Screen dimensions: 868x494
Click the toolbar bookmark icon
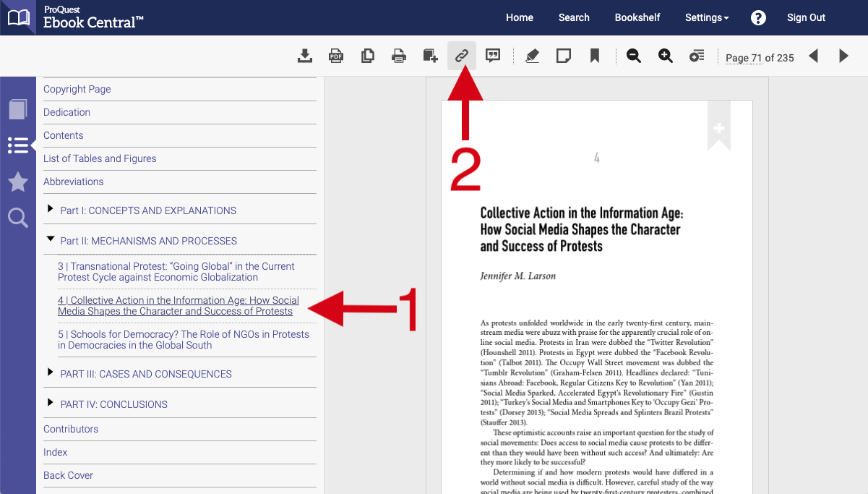tap(594, 56)
